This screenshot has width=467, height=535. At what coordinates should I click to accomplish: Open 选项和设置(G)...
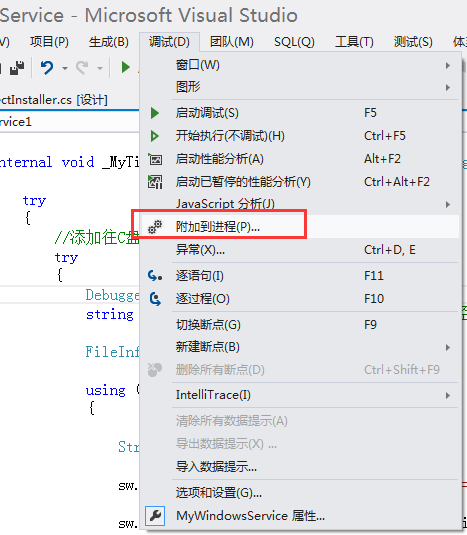[x=300, y=492]
